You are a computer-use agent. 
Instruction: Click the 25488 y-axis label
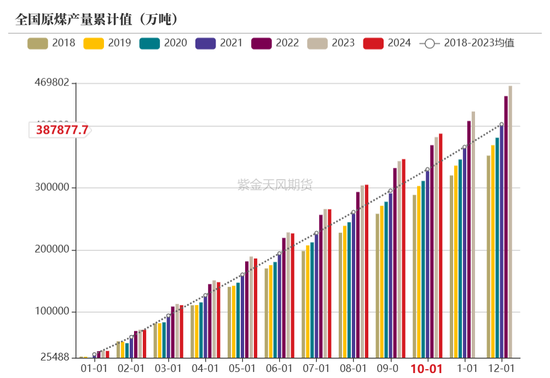pyautogui.click(x=55, y=357)
